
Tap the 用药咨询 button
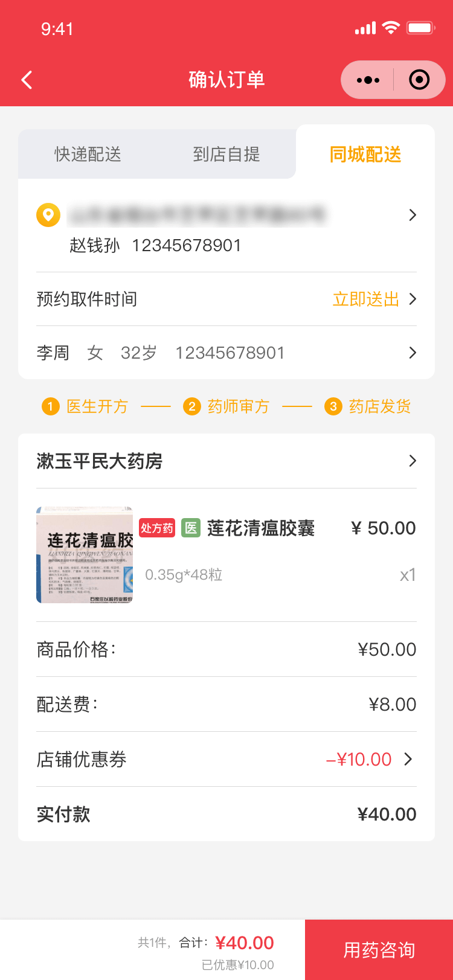[379, 950]
